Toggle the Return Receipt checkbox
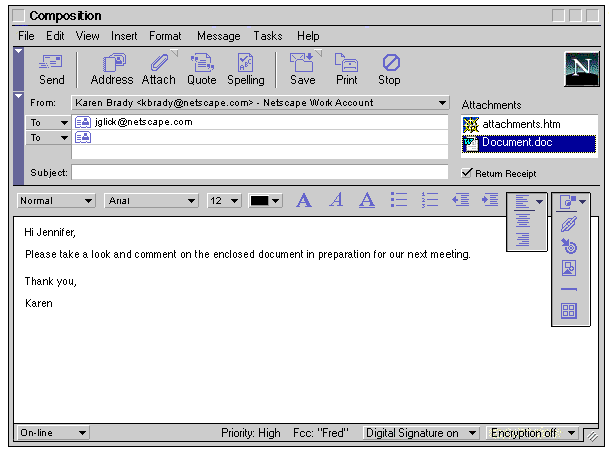This screenshot has height=454, width=612. 467,173
